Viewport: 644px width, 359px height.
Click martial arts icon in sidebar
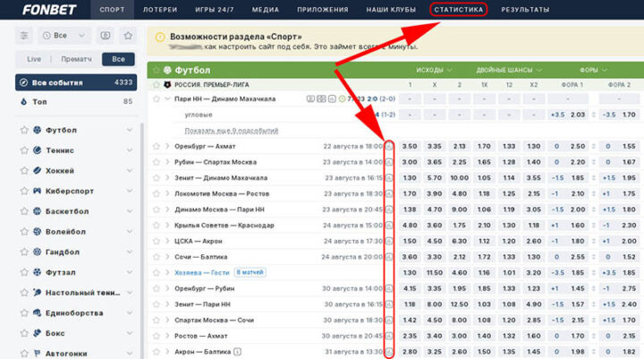(x=38, y=313)
